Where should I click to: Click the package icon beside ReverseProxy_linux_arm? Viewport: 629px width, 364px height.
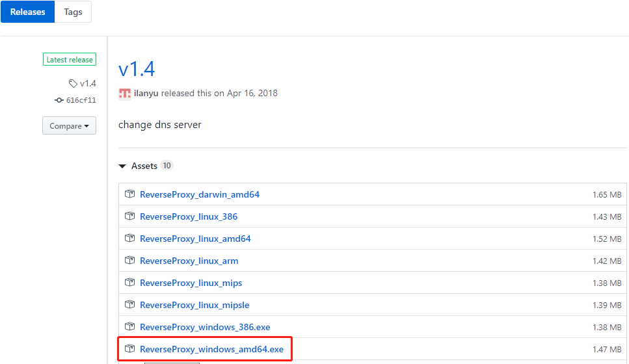(x=129, y=261)
